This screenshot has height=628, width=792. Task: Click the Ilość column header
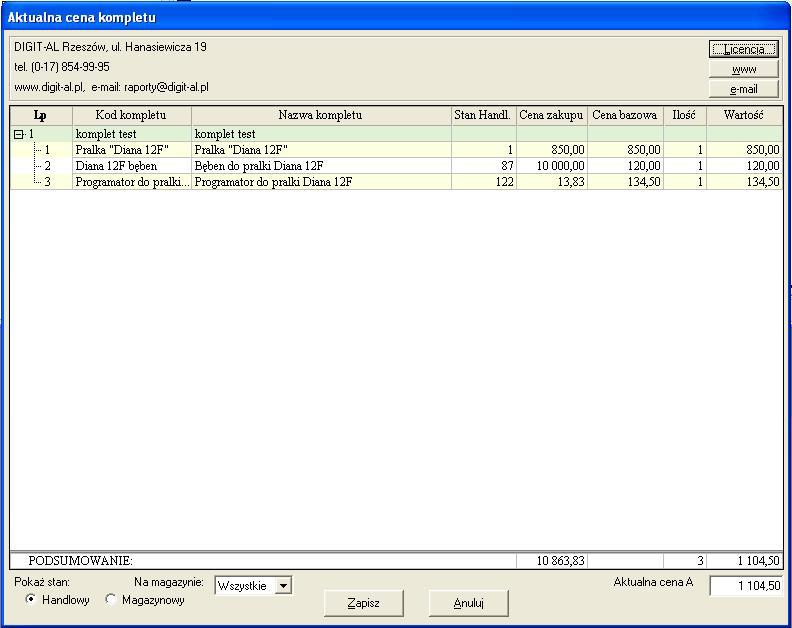684,115
